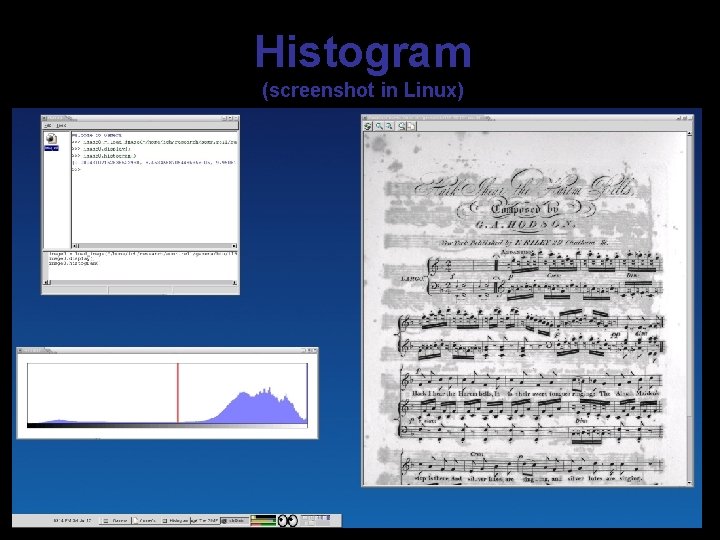Screen dimensions: 720x540
Task: Click the page icon in image viewer toolbar
Action: (x=411, y=126)
